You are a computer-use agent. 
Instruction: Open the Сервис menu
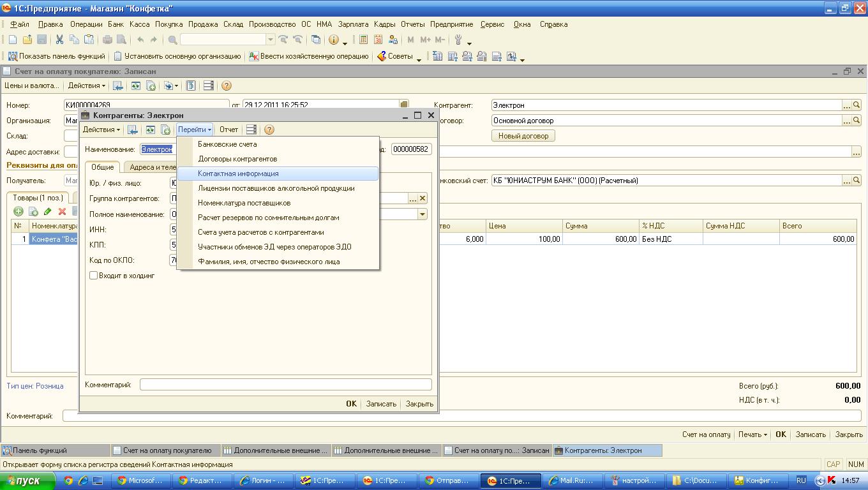(x=492, y=24)
